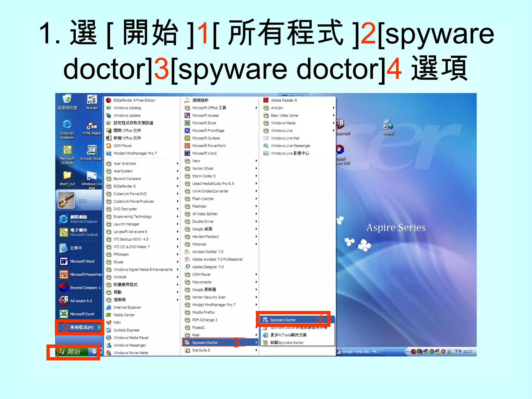532x399 pixels.
Task: Expand the CyberLink PowerDVD folder
Action: (142, 194)
